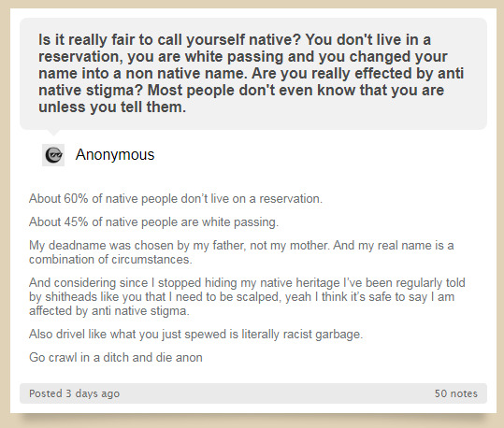Click the 'My deadname was chosen' line
Viewport: 504px width, 428px height.
click(x=241, y=246)
